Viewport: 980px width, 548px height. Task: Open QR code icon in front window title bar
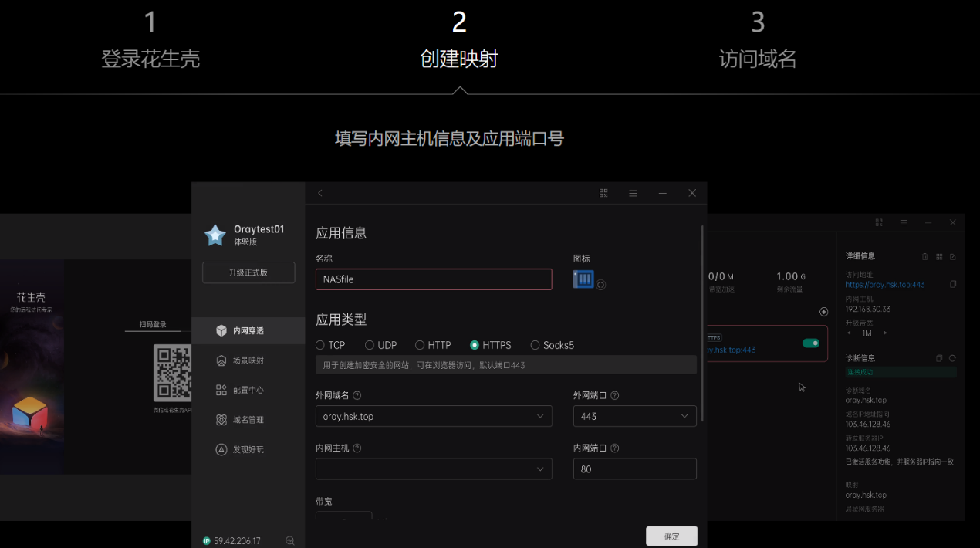[603, 193]
